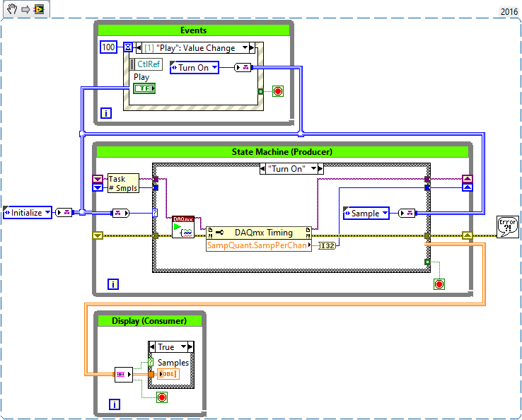The height and width of the screenshot is (420, 522).
Task: Click the Events loop iteration terminal
Action: (x=106, y=113)
